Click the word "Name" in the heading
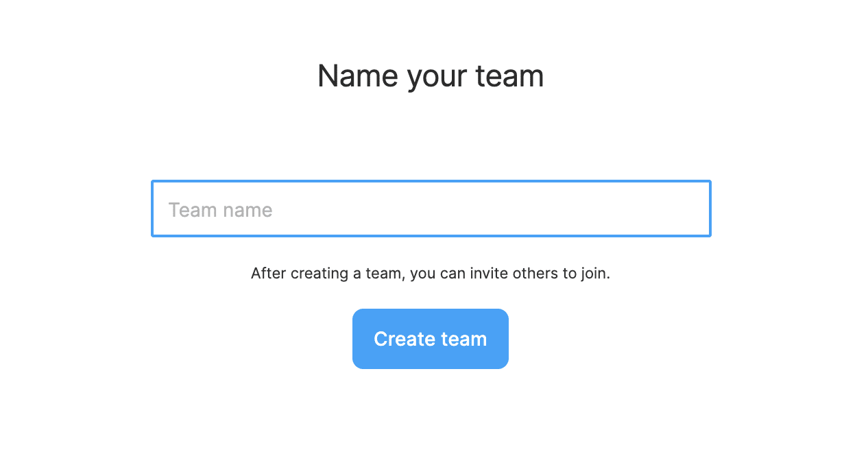Viewport: 868px width, 450px height. coord(357,75)
